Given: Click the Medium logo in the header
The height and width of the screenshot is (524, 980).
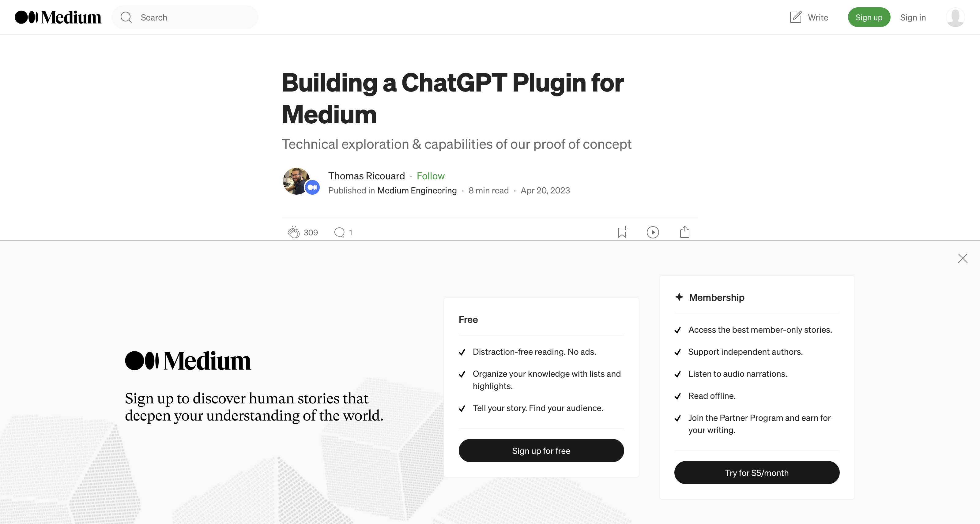Looking at the screenshot, I should (58, 17).
